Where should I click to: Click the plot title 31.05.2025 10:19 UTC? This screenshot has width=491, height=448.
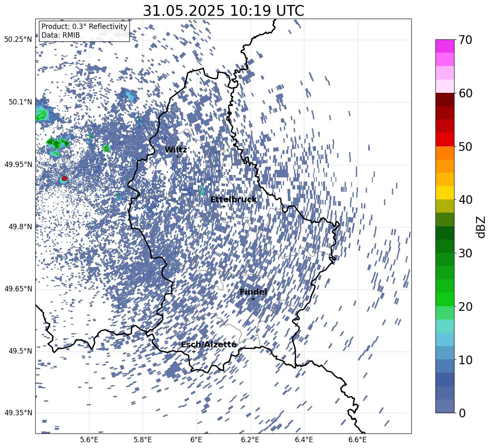click(x=224, y=11)
